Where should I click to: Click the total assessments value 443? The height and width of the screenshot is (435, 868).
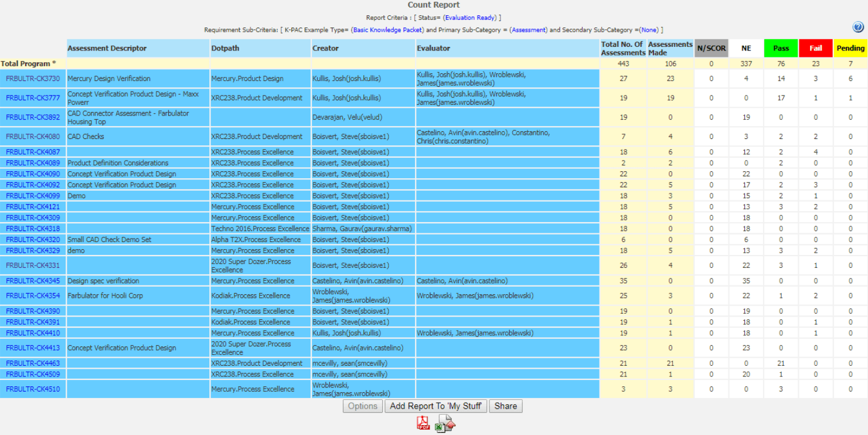pyautogui.click(x=623, y=63)
